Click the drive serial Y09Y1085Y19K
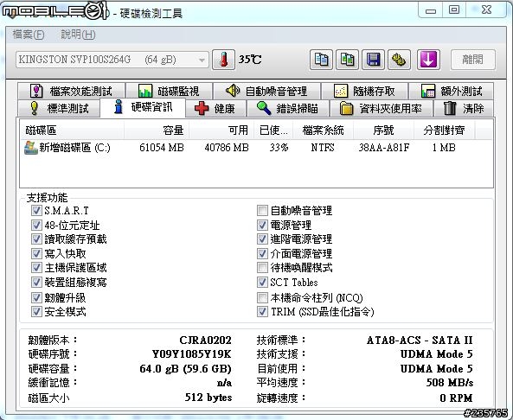Viewport: 513px width, 420px height. pyautogui.click(x=192, y=354)
